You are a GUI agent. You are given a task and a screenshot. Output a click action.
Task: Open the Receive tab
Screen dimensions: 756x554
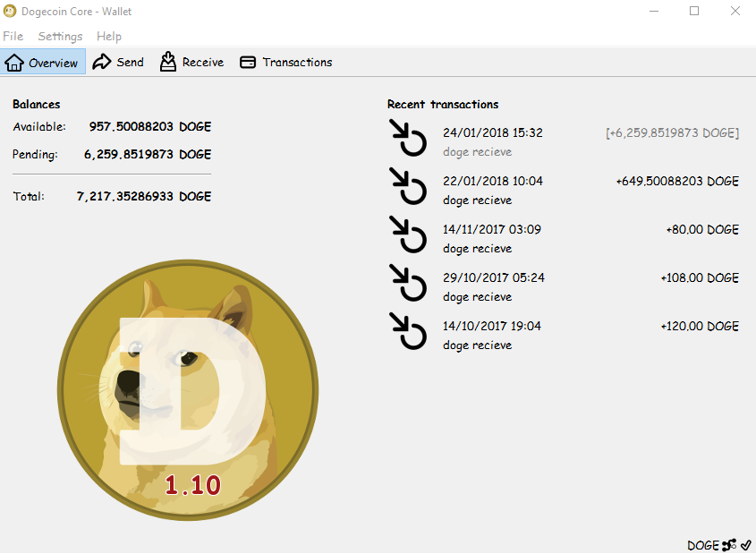click(191, 62)
